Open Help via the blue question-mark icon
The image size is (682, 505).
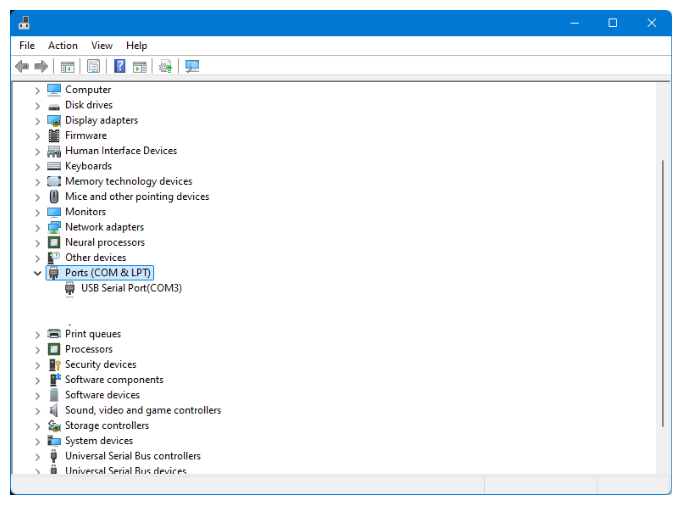click(119, 66)
